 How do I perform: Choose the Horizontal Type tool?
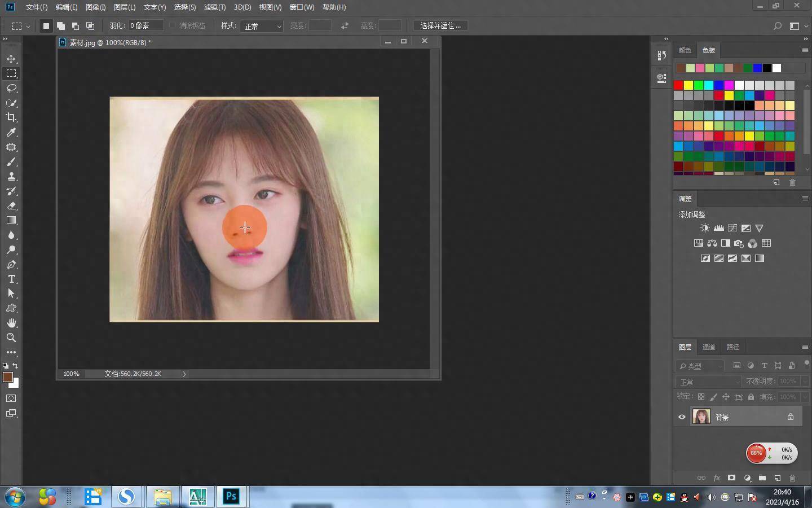tap(11, 279)
